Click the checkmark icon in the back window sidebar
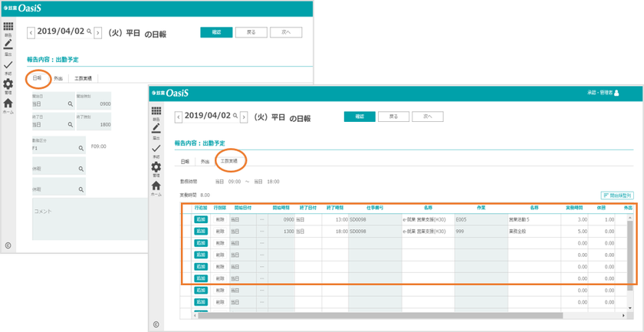The image size is (644, 332). [x=8, y=64]
